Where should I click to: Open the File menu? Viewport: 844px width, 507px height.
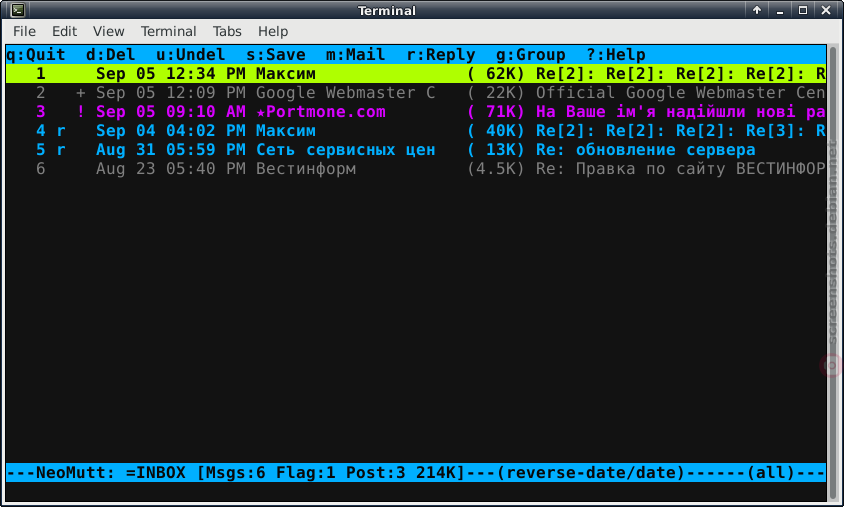[x=24, y=31]
